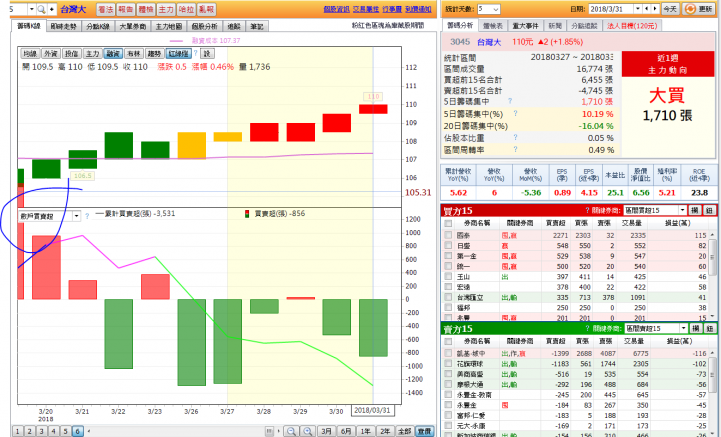
Task: Switch to the 重大事件 tab
Action: coord(525,26)
